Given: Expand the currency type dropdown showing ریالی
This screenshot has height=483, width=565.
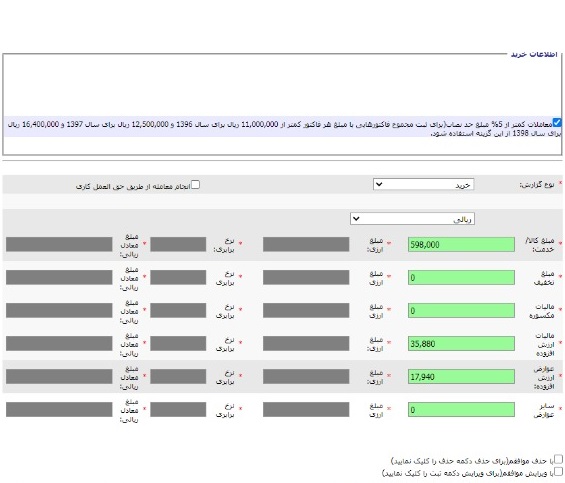Looking at the screenshot, I should coord(412,219).
